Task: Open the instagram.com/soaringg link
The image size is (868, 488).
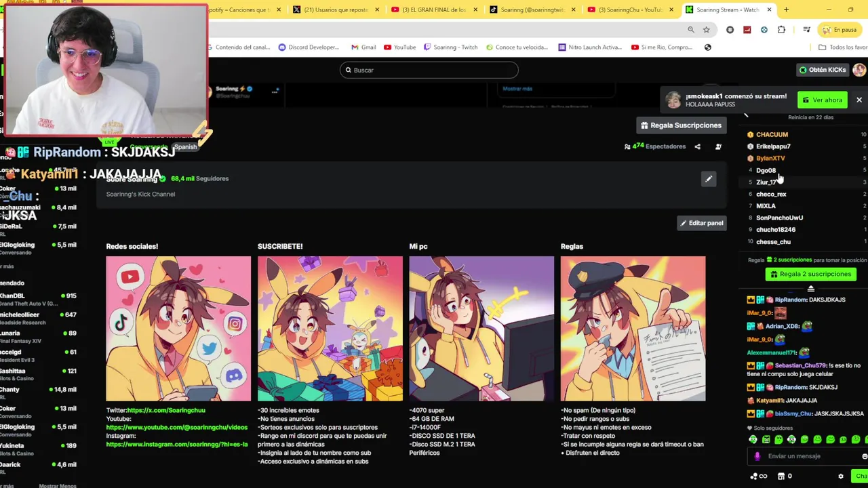Action: click(177, 444)
